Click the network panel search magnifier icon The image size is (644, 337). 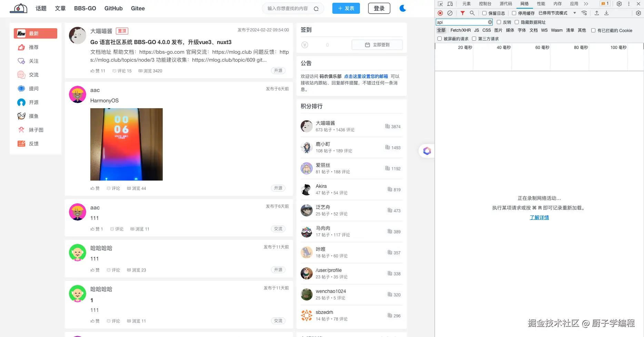(x=472, y=13)
